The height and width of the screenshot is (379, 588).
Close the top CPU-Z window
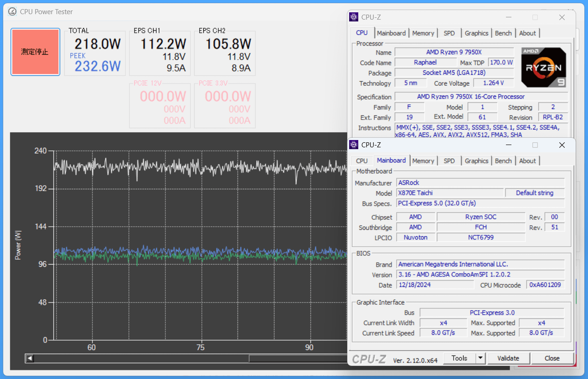point(562,17)
